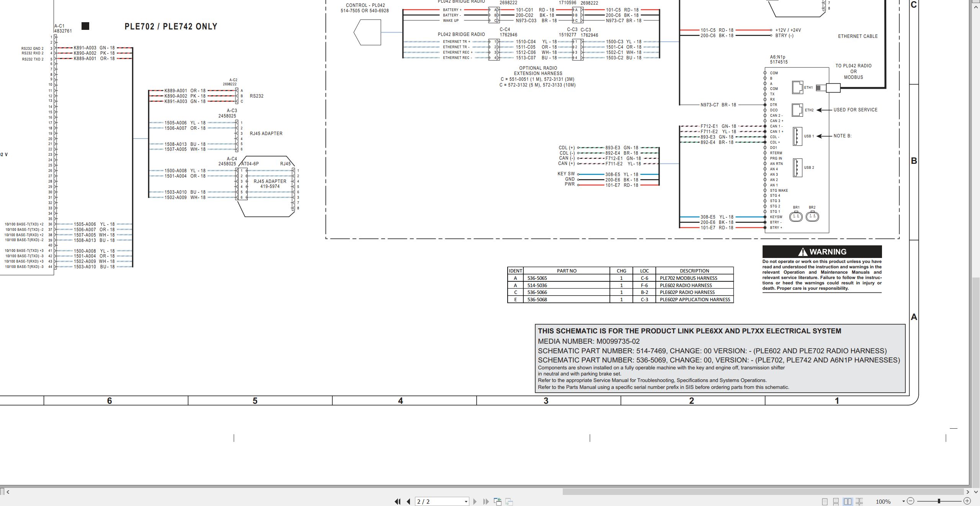Go to the first page

[397, 501]
